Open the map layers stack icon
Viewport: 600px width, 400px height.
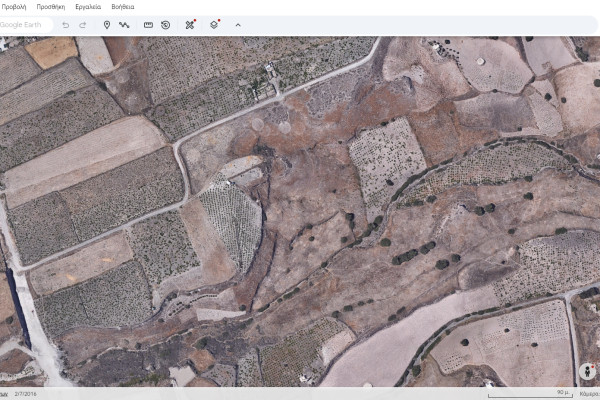214,24
